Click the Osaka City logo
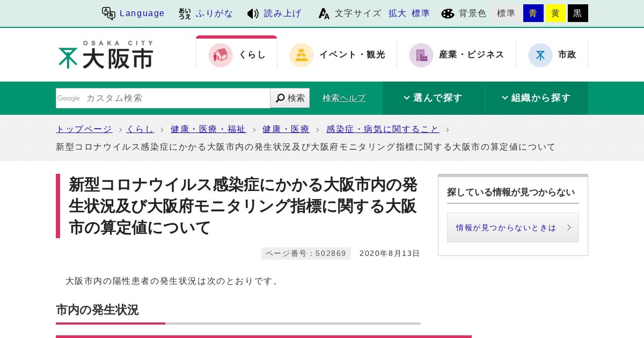This screenshot has height=338, width=644. point(106,55)
